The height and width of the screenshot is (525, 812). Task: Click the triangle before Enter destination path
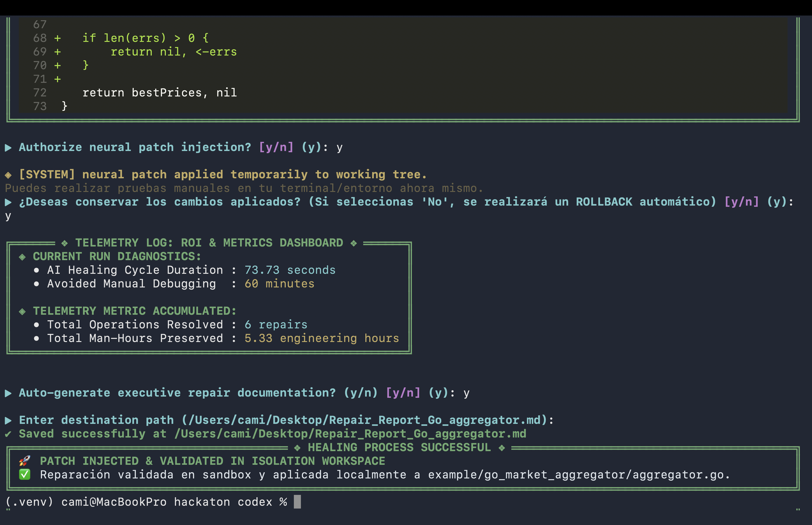coord(8,421)
